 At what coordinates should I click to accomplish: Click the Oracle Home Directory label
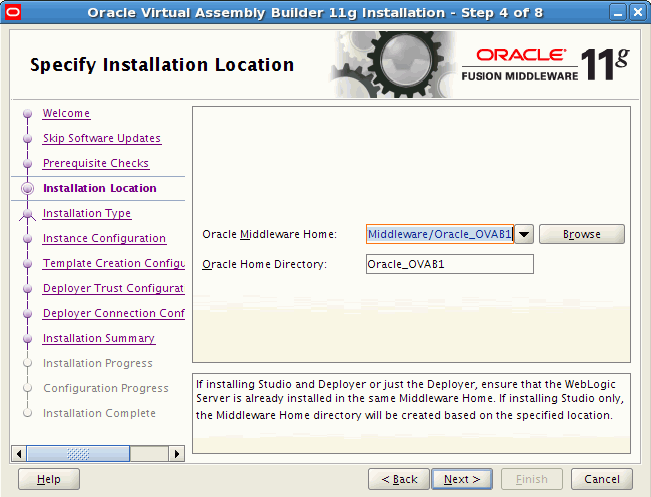pos(264,264)
